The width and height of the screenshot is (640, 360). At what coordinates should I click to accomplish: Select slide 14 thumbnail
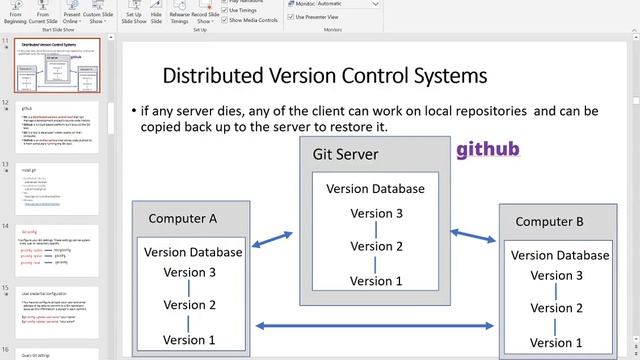[57, 251]
